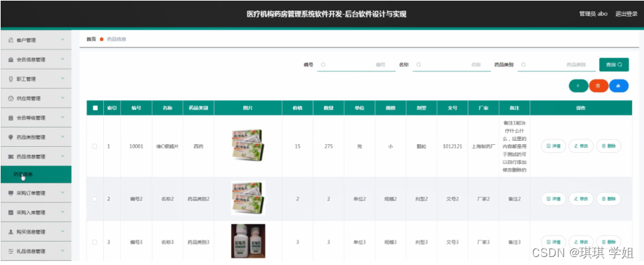The image size is (644, 265).
Task: Click the 价格 column header
Action: (297, 108)
